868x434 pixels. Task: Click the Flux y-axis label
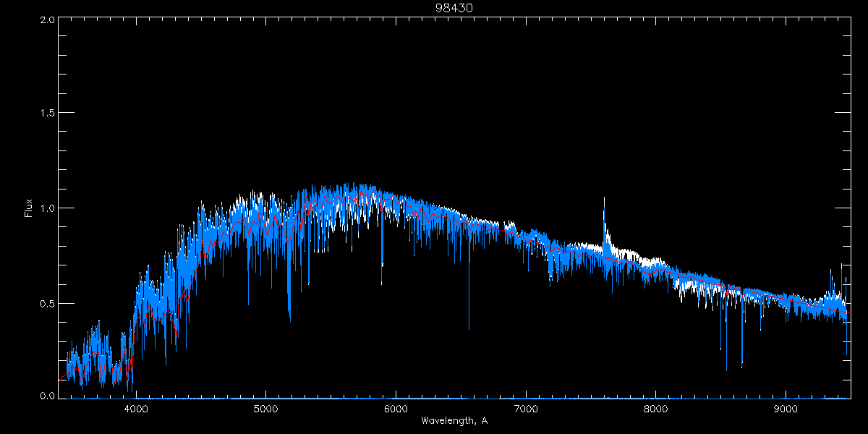click(29, 208)
